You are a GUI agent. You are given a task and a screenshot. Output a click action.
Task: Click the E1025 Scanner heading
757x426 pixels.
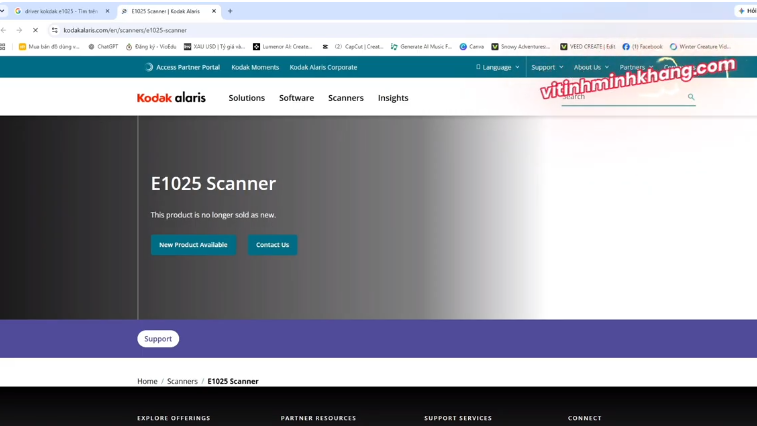point(213,184)
